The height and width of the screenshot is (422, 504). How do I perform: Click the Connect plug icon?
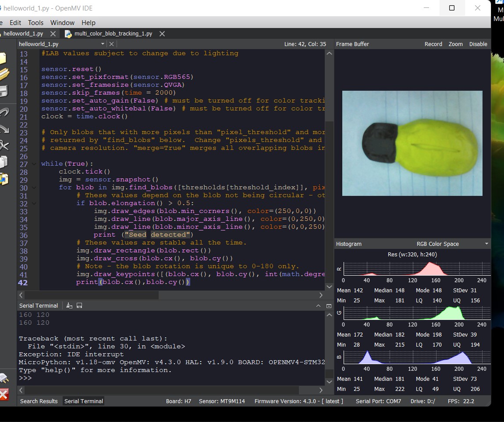pyautogui.click(x=4, y=378)
